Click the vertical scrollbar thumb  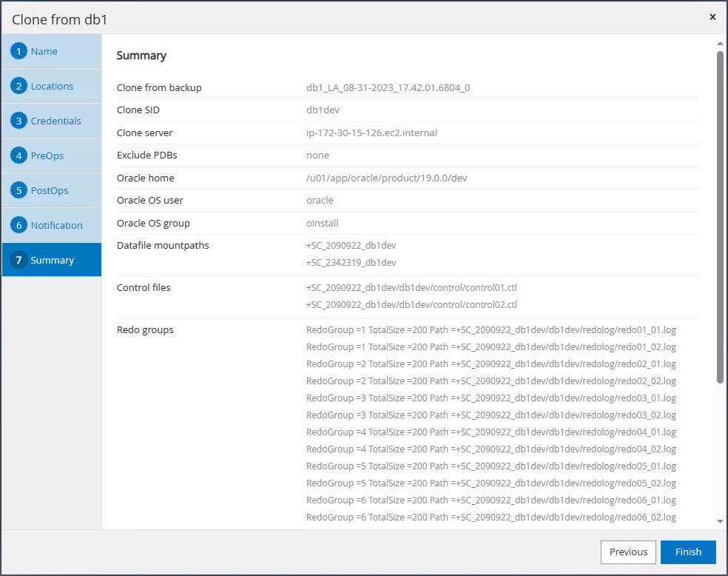click(720, 215)
